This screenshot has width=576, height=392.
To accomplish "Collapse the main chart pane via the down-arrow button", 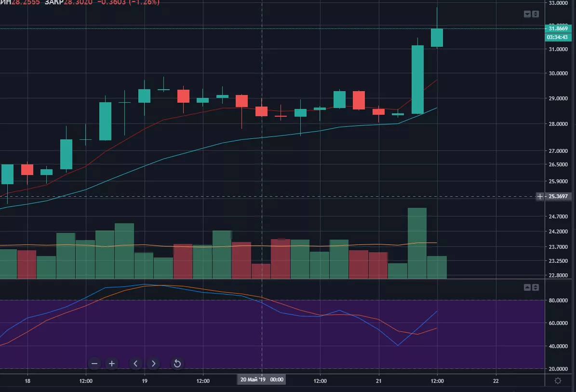I will pos(527,14).
